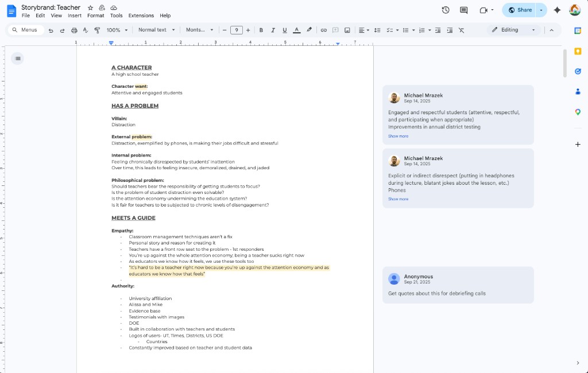Toggle bold formatting
Viewport: 588px width, 373px height.
(261, 30)
